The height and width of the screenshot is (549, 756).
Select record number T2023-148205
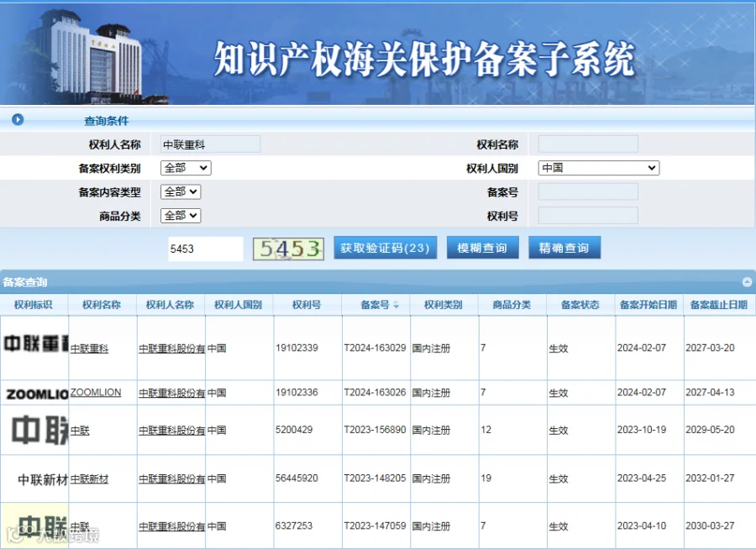click(375, 478)
